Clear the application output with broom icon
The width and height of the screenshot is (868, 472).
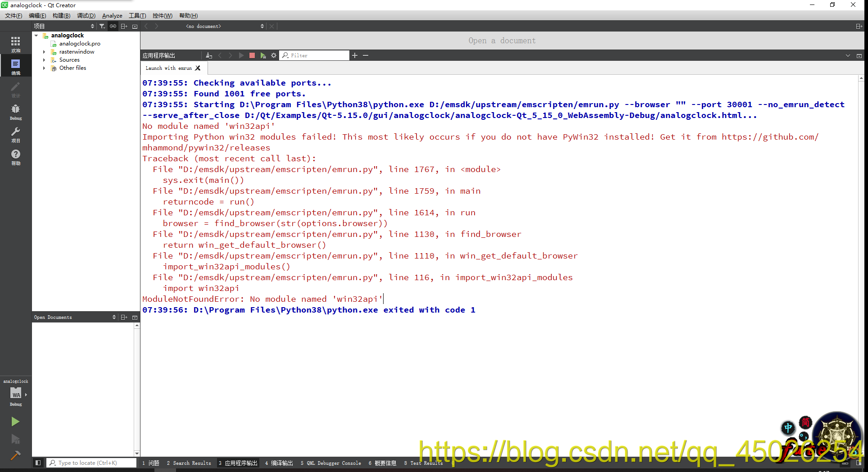208,55
